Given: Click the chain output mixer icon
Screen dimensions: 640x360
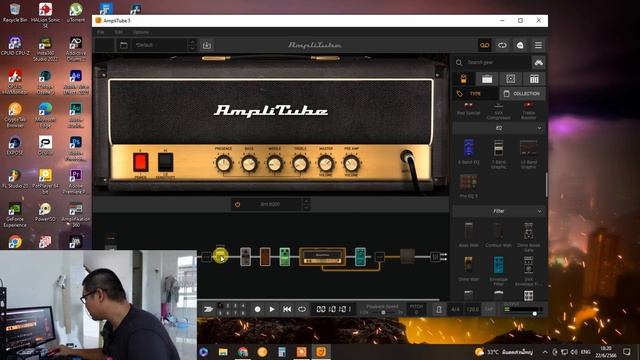Looking at the screenshot, I should [435, 257].
